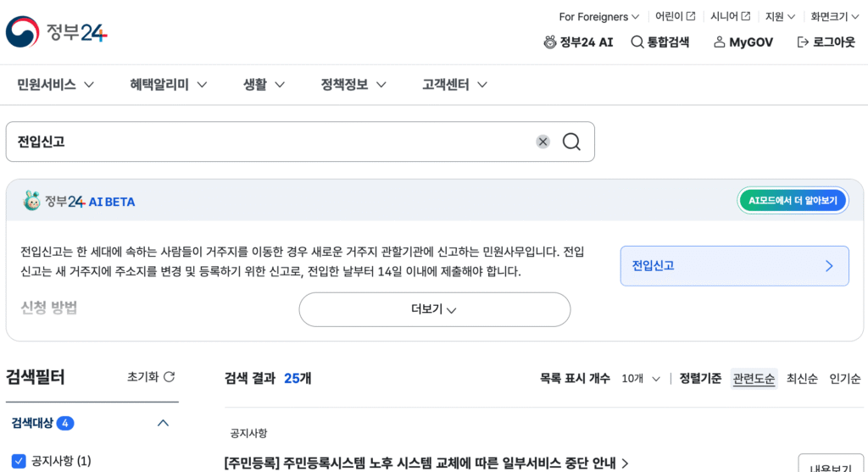
Task: Expand the 화면크기 dropdown
Action: [835, 17]
